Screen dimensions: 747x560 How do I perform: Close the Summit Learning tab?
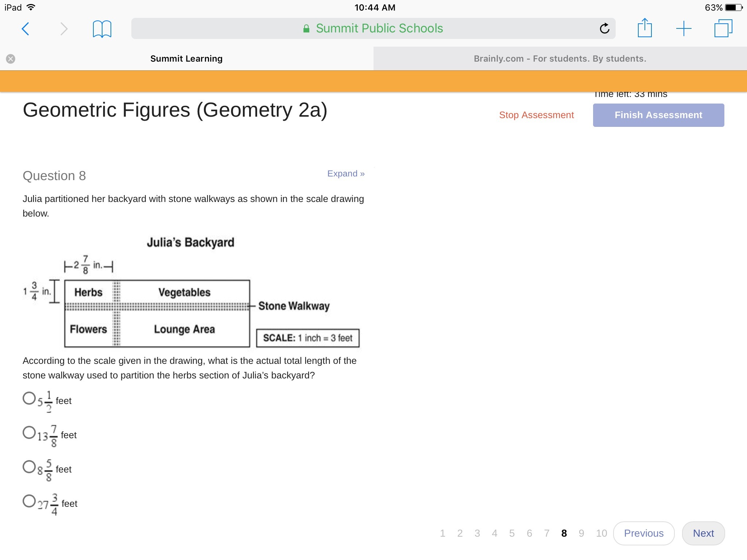point(11,59)
